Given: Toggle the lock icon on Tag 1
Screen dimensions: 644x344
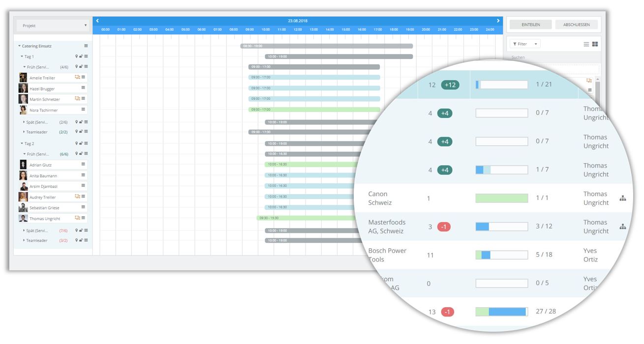Looking at the screenshot, I should point(81,57).
